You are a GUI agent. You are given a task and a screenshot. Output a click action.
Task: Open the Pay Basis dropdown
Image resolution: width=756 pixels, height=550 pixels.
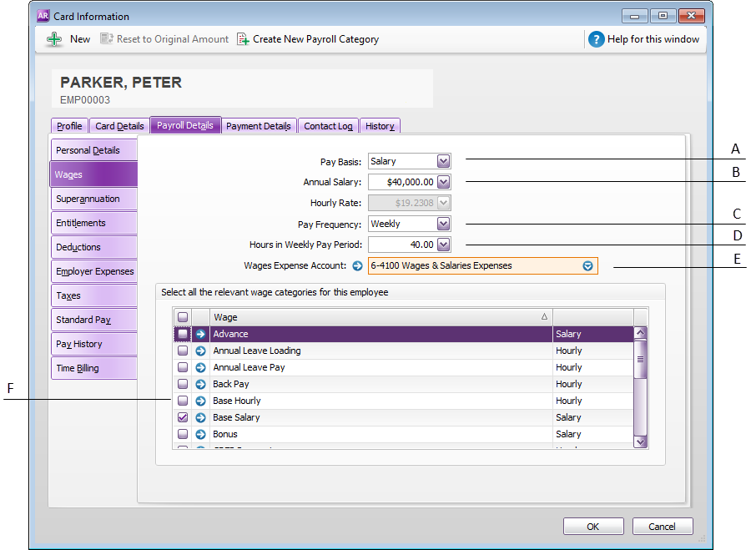(x=444, y=161)
